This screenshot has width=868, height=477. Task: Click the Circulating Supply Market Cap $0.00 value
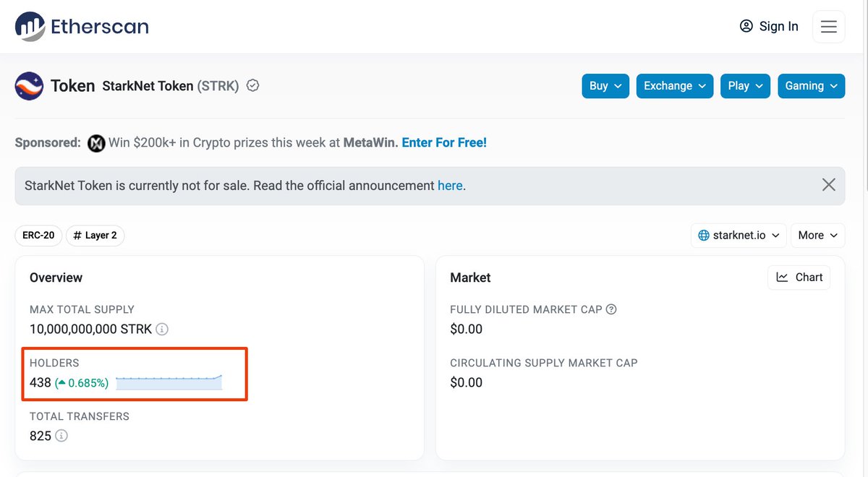pyautogui.click(x=466, y=383)
